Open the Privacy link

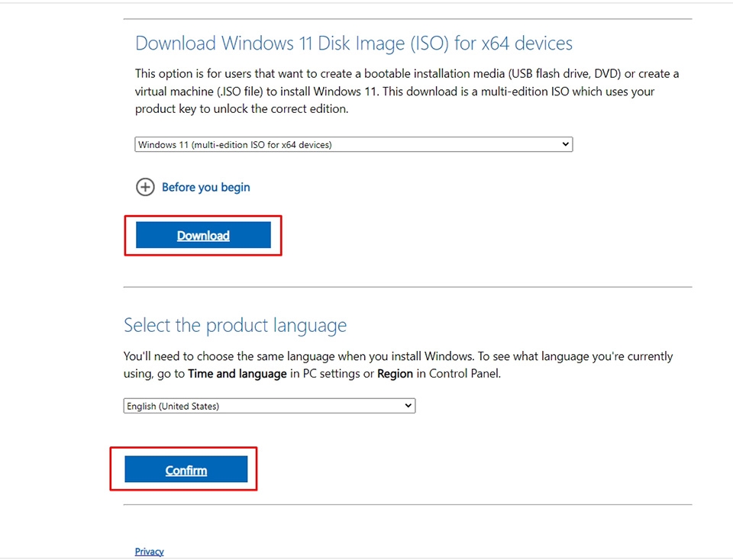click(x=149, y=552)
